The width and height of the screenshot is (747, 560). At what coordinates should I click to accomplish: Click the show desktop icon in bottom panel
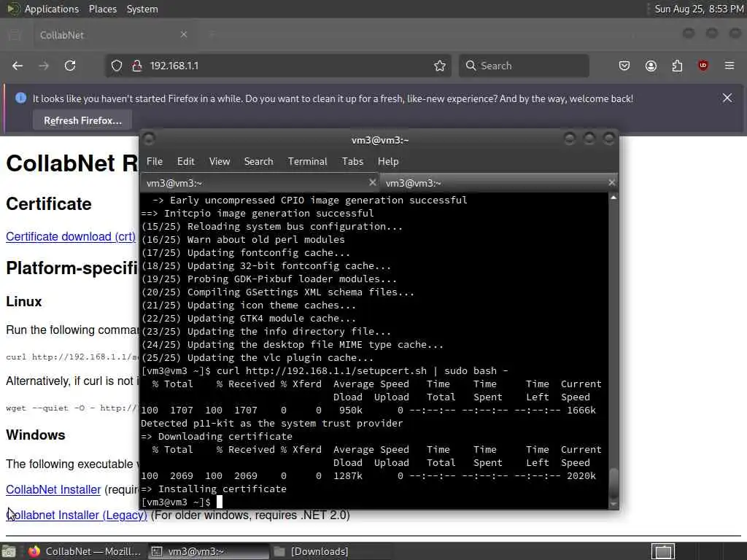pos(9,551)
